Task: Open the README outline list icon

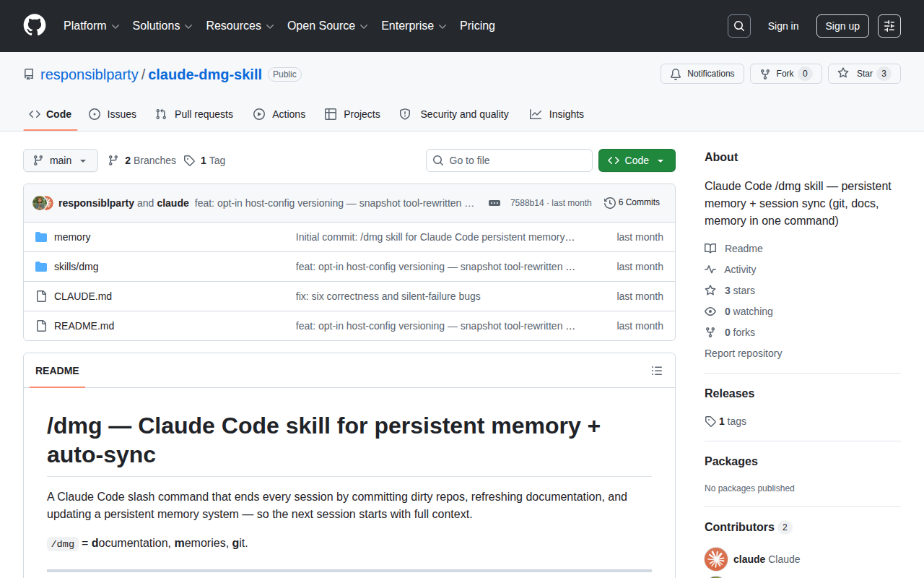Action: tap(657, 371)
